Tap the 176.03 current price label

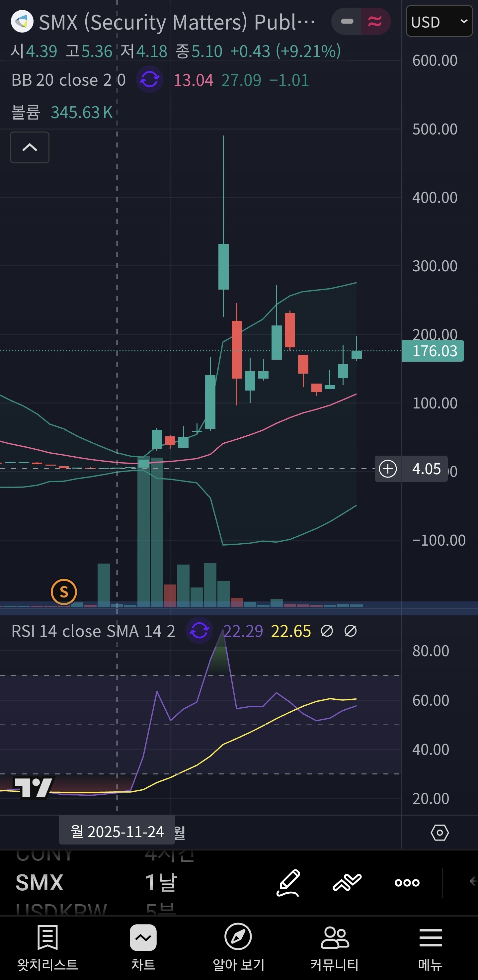(433, 351)
